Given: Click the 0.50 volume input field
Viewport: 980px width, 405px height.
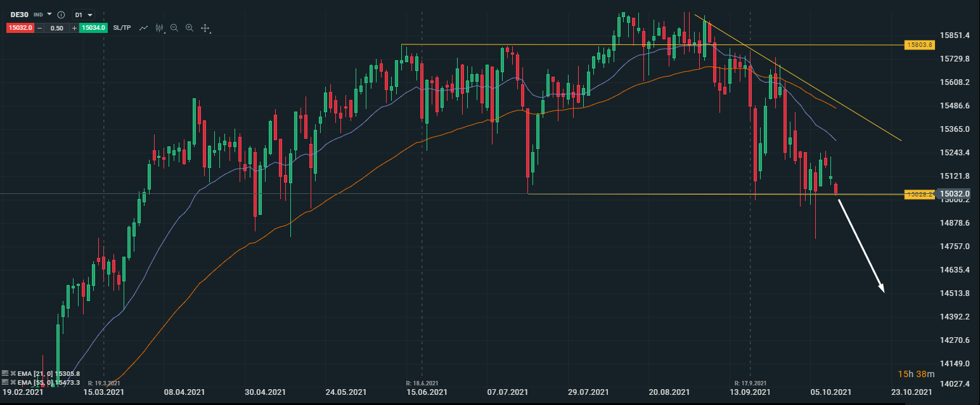Looking at the screenshot, I should (x=56, y=28).
